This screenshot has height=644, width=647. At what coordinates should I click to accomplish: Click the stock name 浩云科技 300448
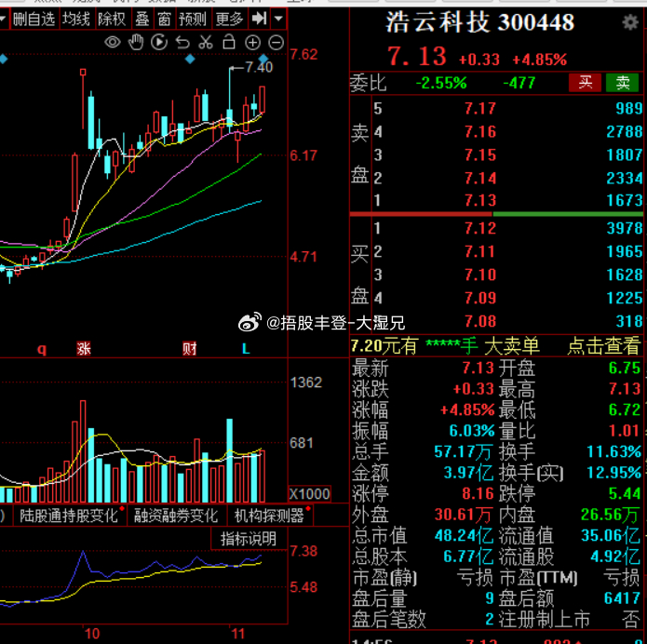[x=479, y=22]
